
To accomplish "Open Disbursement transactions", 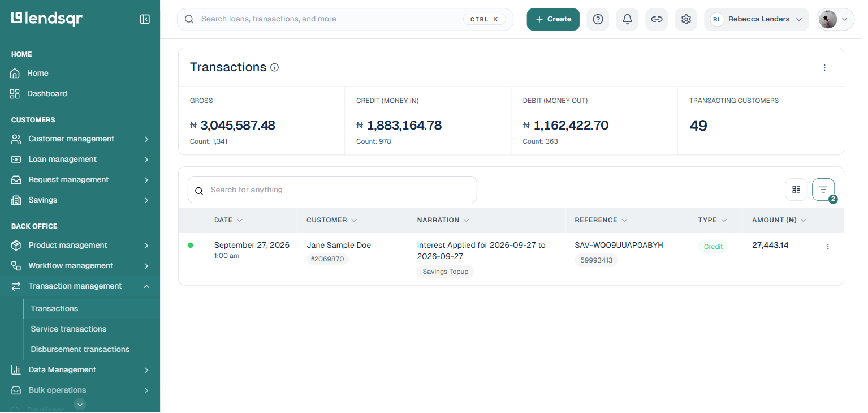I will coord(80,350).
